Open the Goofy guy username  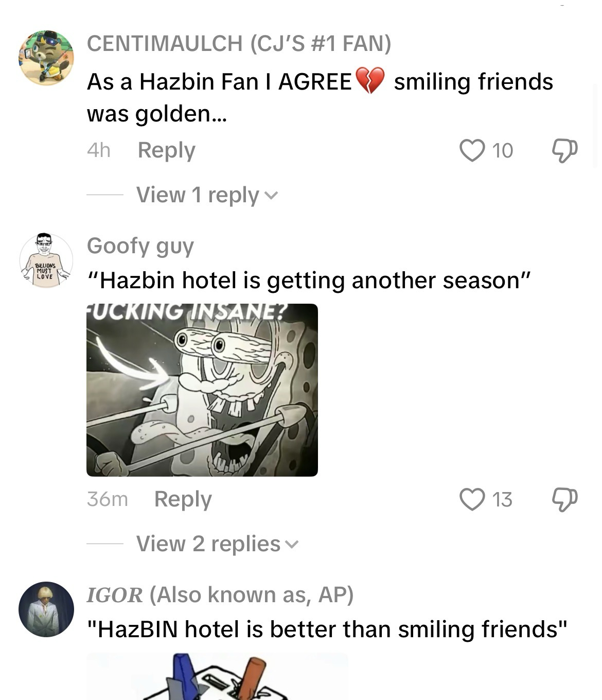point(140,246)
